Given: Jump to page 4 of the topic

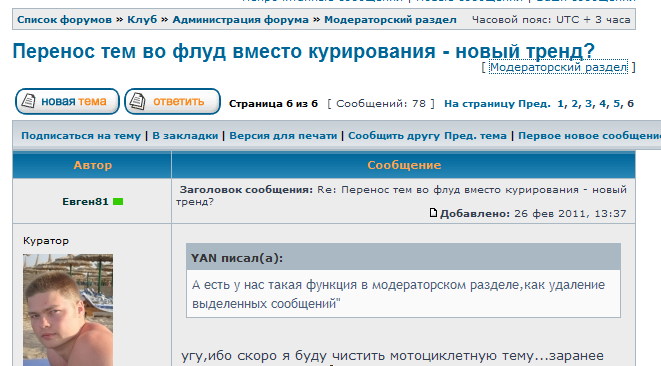Looking at the screenshot, I should coord(603,104).
